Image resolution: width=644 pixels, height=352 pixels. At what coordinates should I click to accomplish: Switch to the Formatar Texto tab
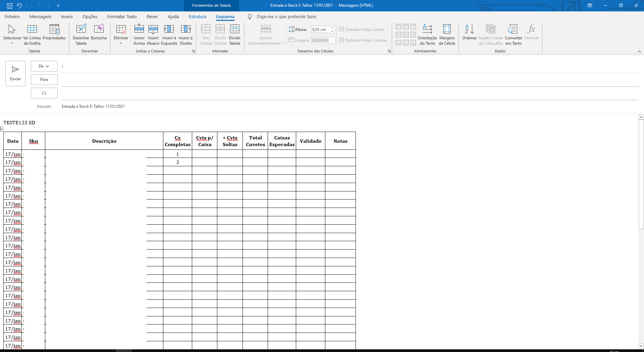122,17
